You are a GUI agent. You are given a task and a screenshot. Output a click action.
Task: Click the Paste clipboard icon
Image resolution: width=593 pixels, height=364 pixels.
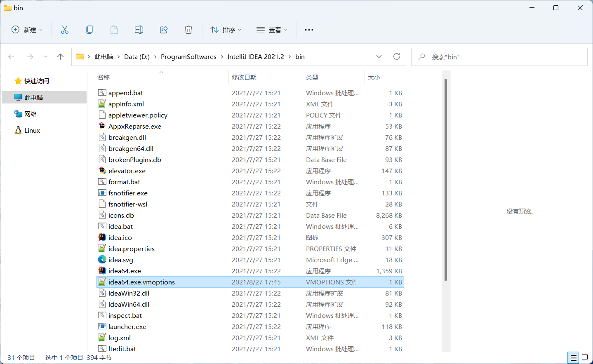pyautogui.click(x=114, y=30)
